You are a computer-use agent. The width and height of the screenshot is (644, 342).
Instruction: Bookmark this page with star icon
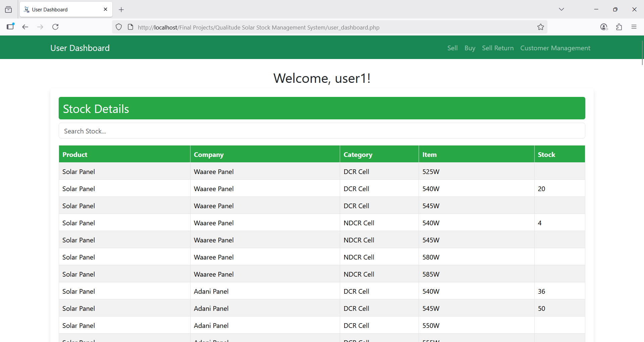click(x=540, y=27)
